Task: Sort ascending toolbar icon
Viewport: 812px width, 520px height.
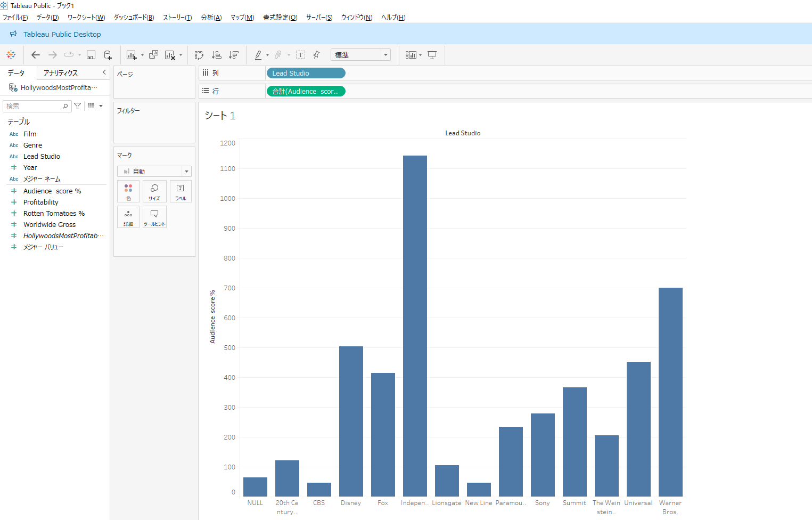Action: [x=216, y=55]
